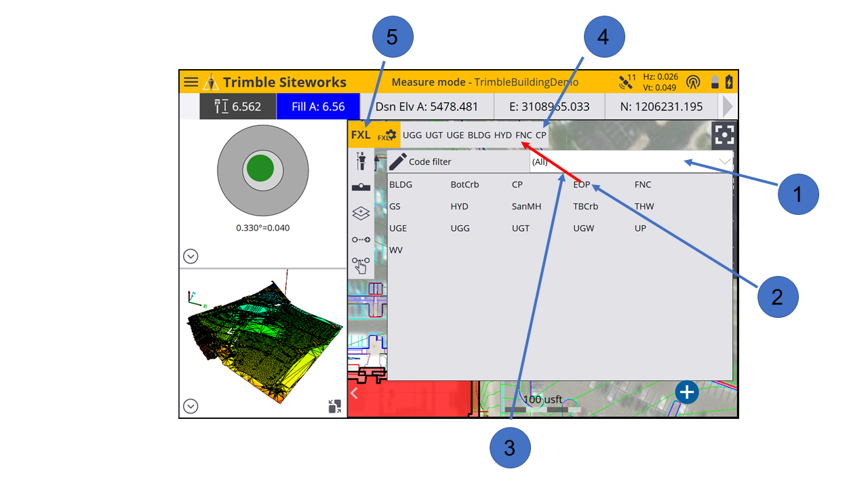Choose SanMH in the code list
This screenshot has width=868, height=488.
pos(526,206)
